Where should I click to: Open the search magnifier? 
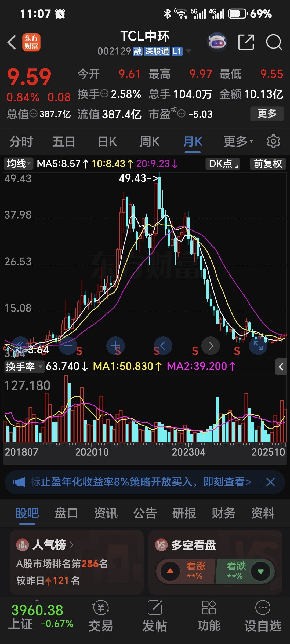pos(274,42)
